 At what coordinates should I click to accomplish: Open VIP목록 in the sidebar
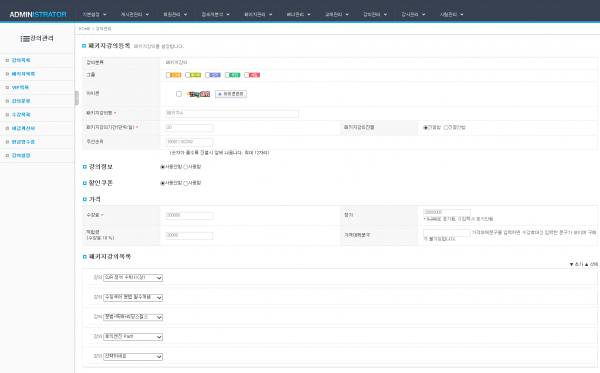coord(20,88)
